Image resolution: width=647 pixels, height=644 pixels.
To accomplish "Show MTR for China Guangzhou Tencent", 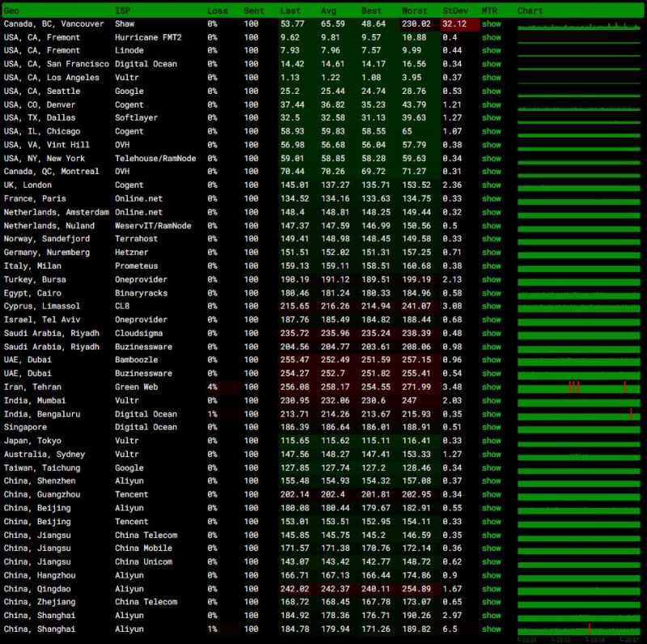I will (x=491, y=494).
